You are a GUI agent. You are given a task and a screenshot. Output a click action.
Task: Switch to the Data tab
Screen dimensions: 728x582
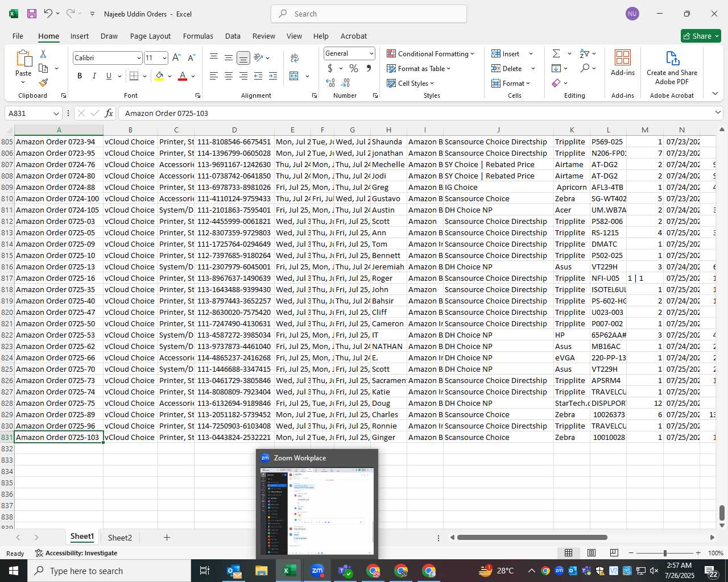[x=233, y=36]
